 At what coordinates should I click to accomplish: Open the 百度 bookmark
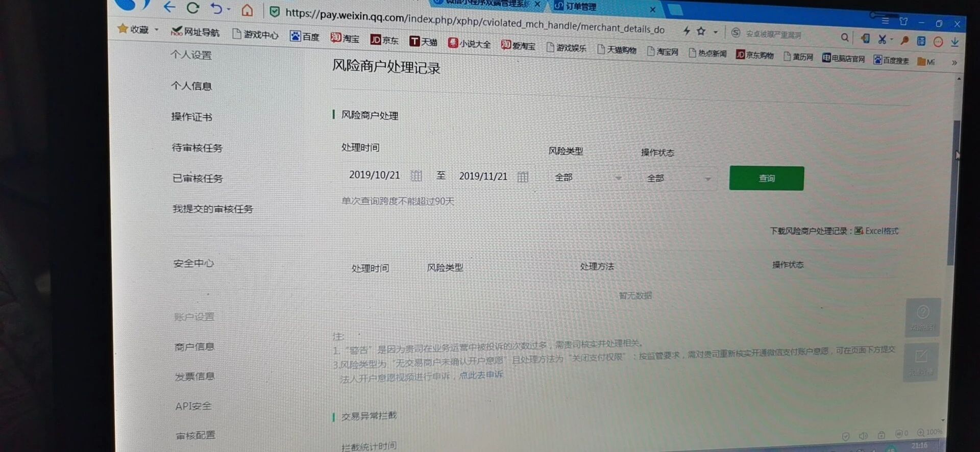304,36
